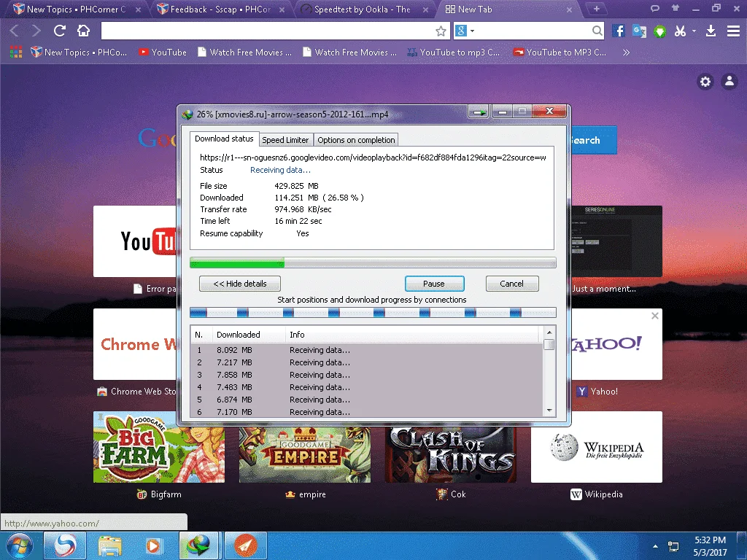Open the scissors screenshot tool
The height and width of the screenshot is (560, 747).
680,31
